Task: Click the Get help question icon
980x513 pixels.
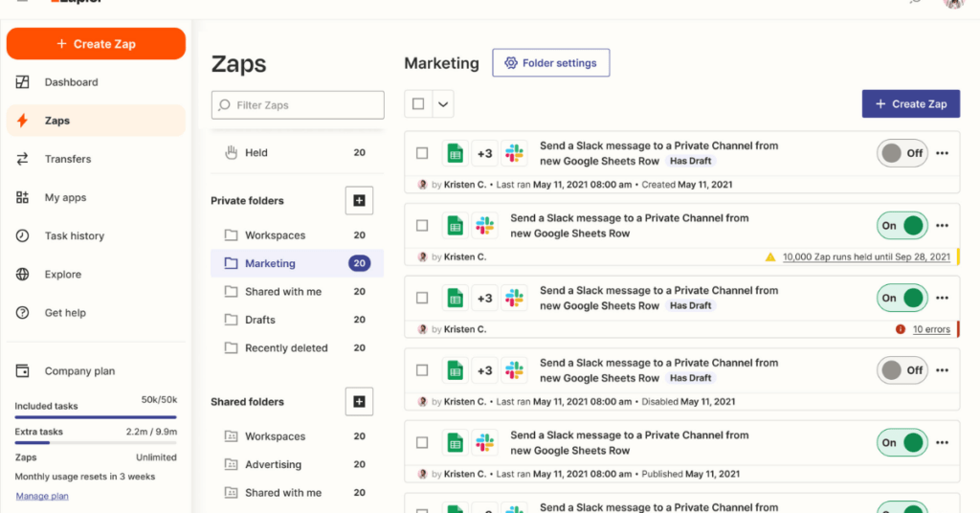Action: tap(23, 313)
